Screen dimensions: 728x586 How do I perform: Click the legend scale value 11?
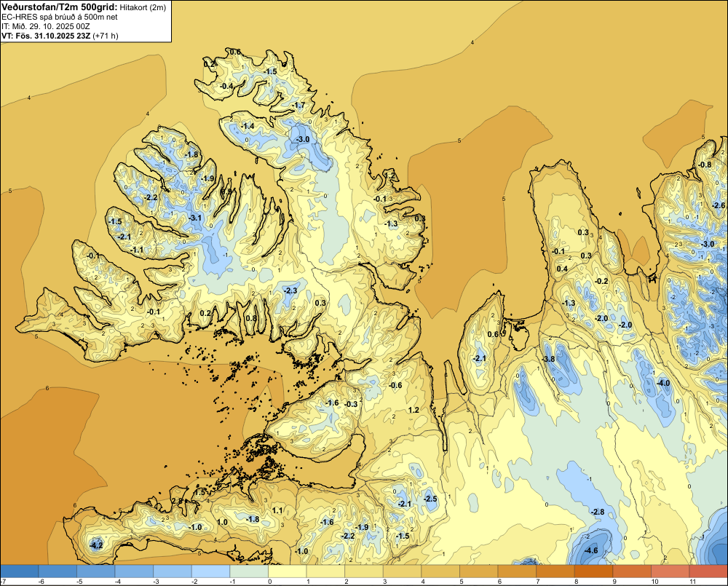[692, 582]
